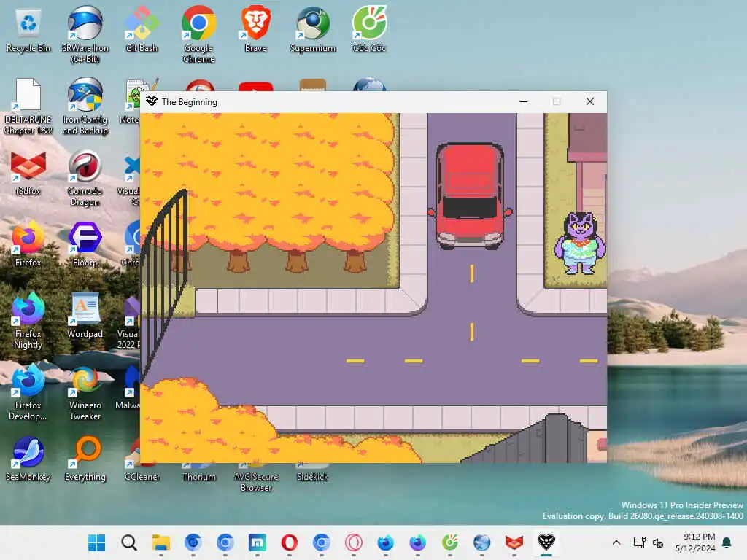
Task: Select the AVG Secure Browser desktop label
Action: pyautogui.click(x=256, y=482)
